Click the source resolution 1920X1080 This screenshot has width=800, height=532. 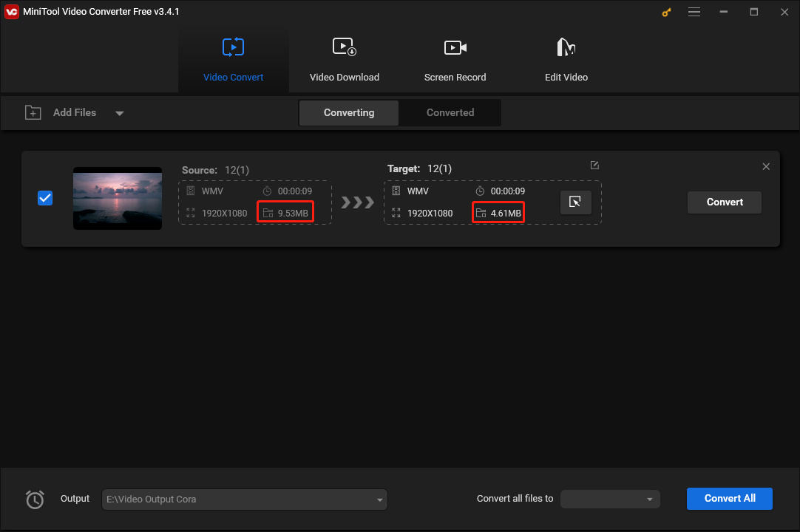tap(224, 214)
